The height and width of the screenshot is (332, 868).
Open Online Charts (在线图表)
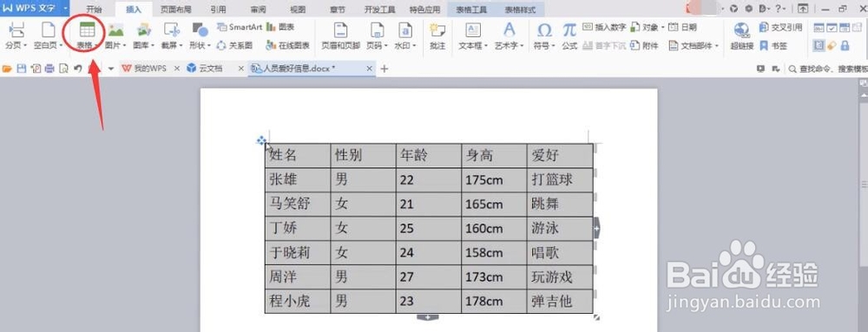tap(288, 46)
